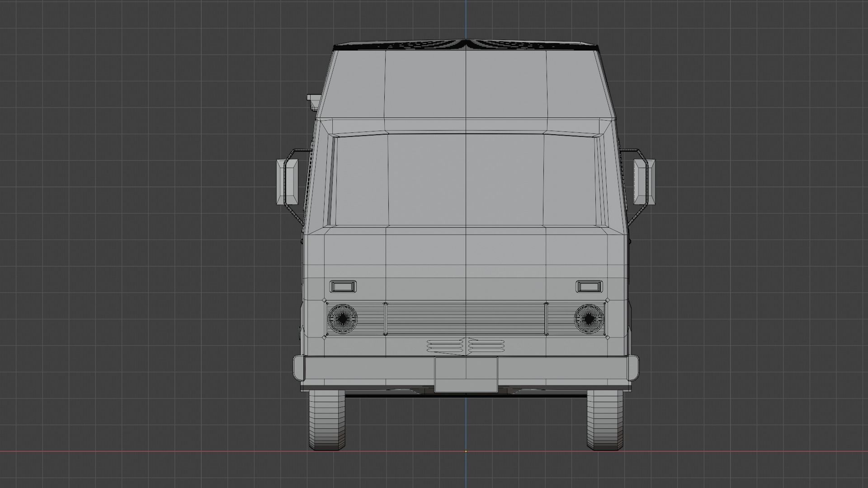Select the van's right round headlight mesh
Image resolution: width=868 pixels, height=488 pixels.
point(589,319)
